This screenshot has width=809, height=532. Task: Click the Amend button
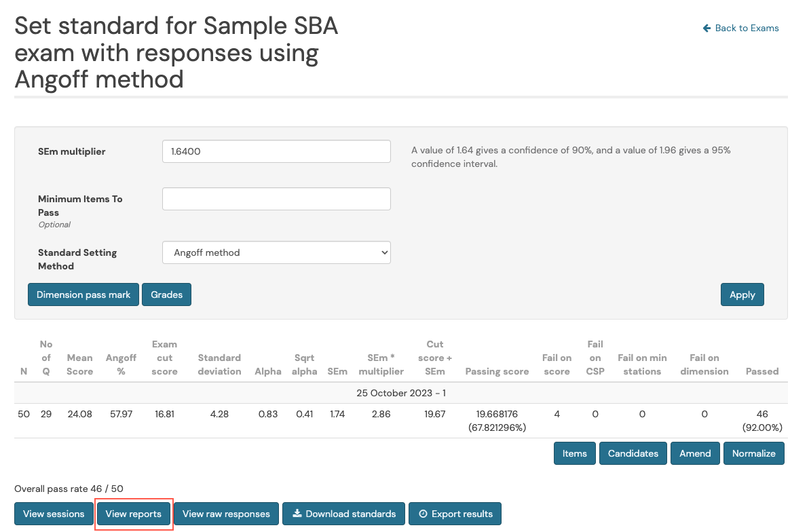695,453
